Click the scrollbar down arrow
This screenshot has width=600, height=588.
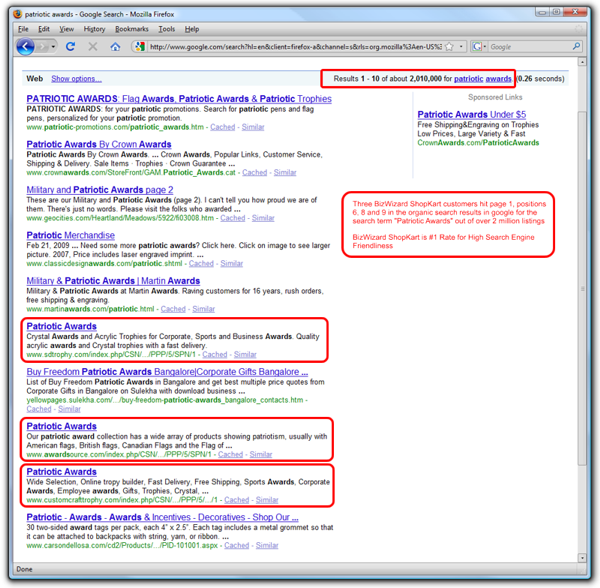coord(582,558)
